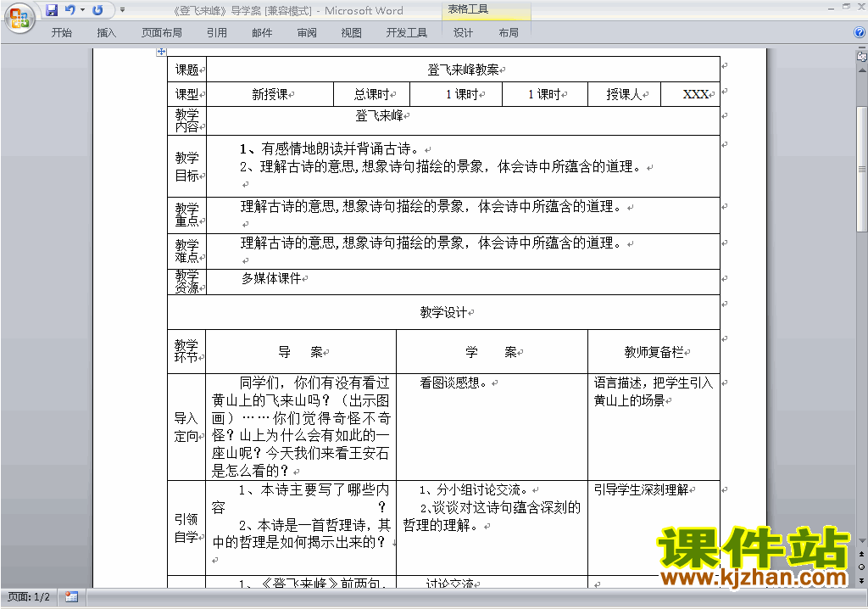The height and width of the screenshot is (609, 868).
Task: Open the table tools 设计 tab
Action: tap(464, 33)
